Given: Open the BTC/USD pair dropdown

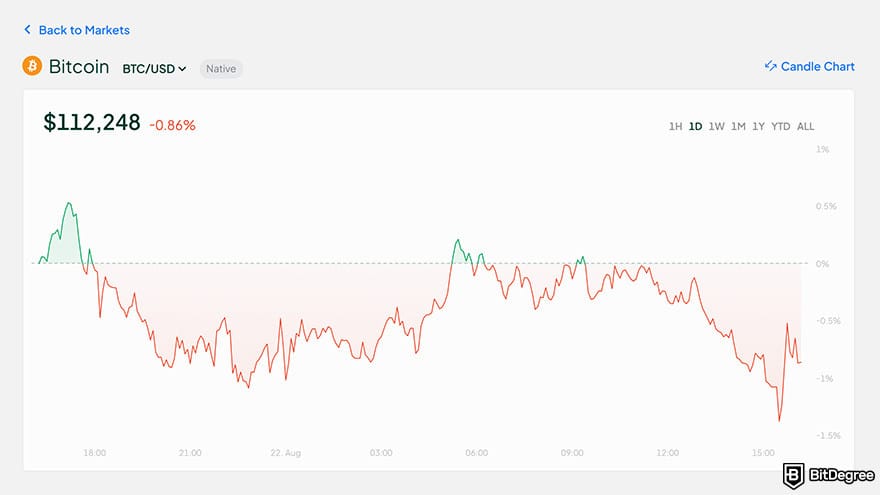Looking at the screenshot, I should 154,68.
